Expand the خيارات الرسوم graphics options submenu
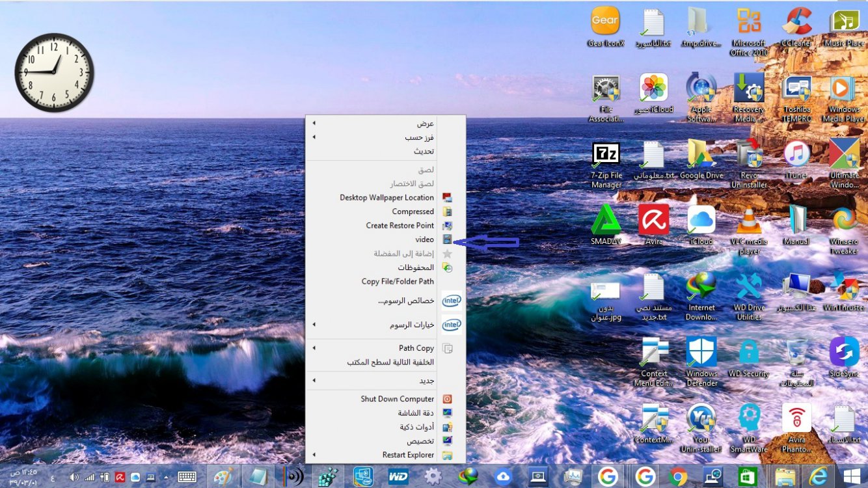The width and height of the screenshot is (868, 488). pos(385,325)
